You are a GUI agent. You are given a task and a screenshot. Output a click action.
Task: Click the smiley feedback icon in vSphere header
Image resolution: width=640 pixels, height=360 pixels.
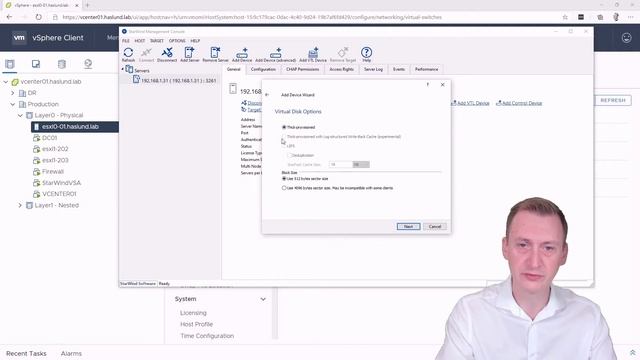(626, 38)
